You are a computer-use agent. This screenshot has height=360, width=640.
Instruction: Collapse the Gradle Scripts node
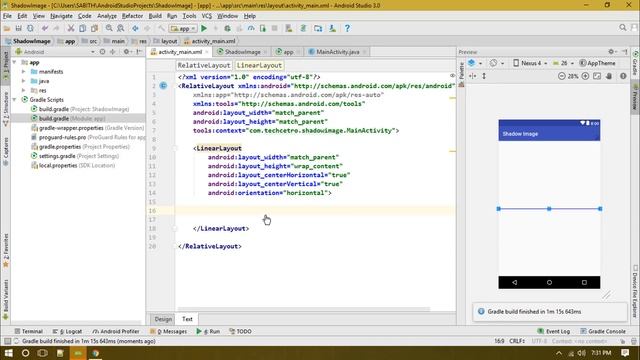pyautogui.click(x=15, y=100)
